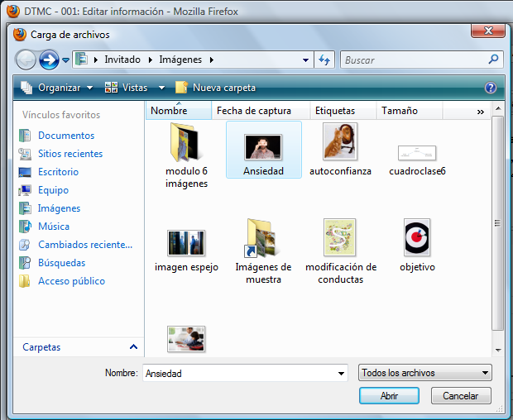The image size is (513, 420).
Task: Click the vertical scrollbar in file list
Action: point(497,222)
